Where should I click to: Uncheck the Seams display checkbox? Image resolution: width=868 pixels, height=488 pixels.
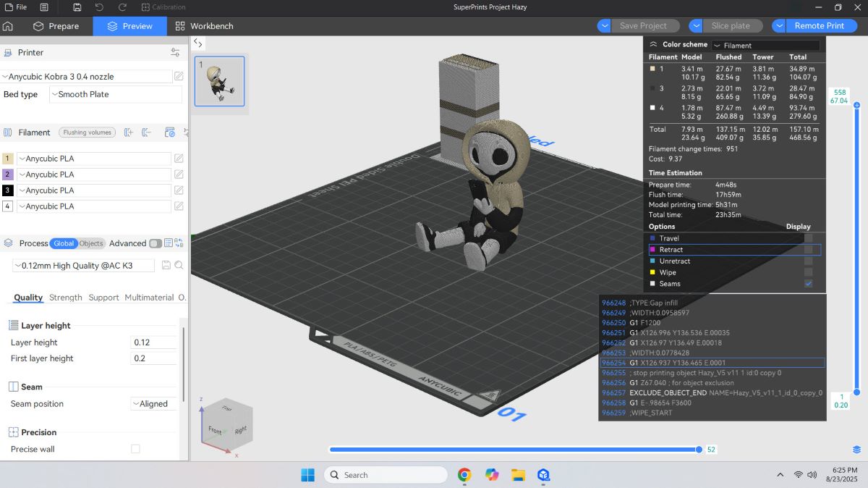[808, 284]
